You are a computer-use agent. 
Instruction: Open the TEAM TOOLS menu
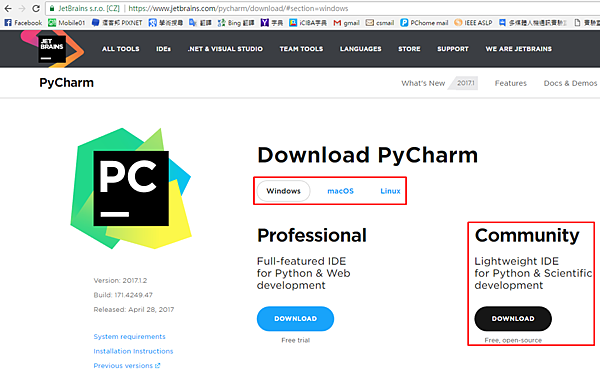click(x=301, y=49)
